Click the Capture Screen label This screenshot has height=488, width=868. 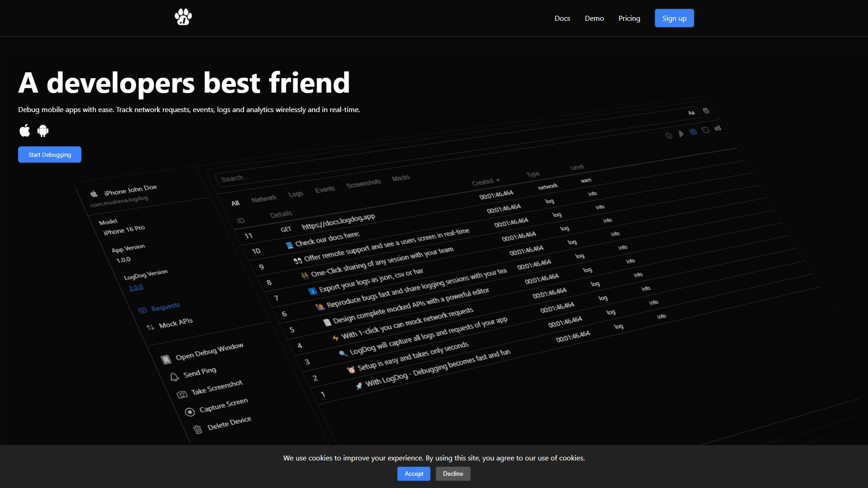pyautogui.click(x=223, y=405)
